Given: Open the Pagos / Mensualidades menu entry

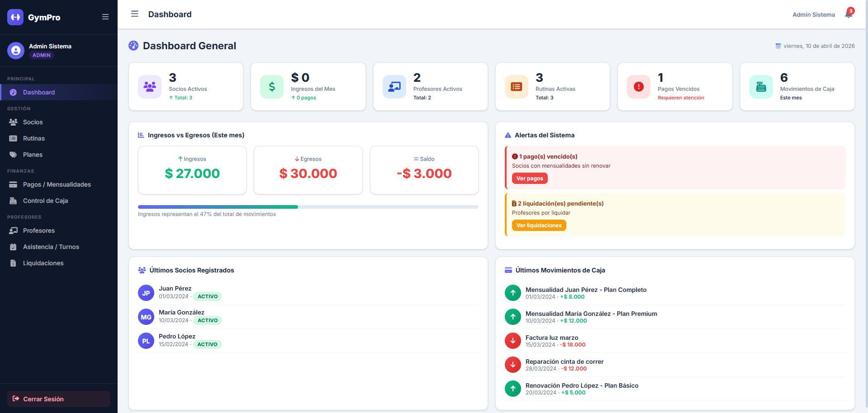Looking at the screenshot, I should (57, 184).
